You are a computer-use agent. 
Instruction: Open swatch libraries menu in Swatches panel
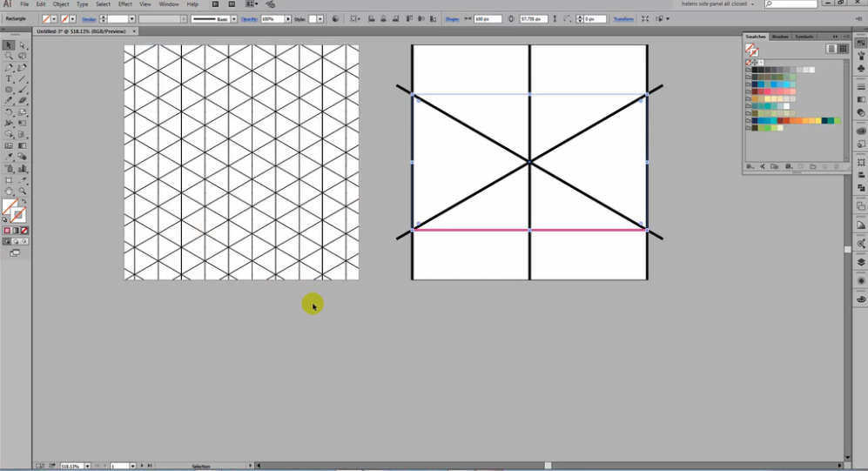[x=750, y=166]
